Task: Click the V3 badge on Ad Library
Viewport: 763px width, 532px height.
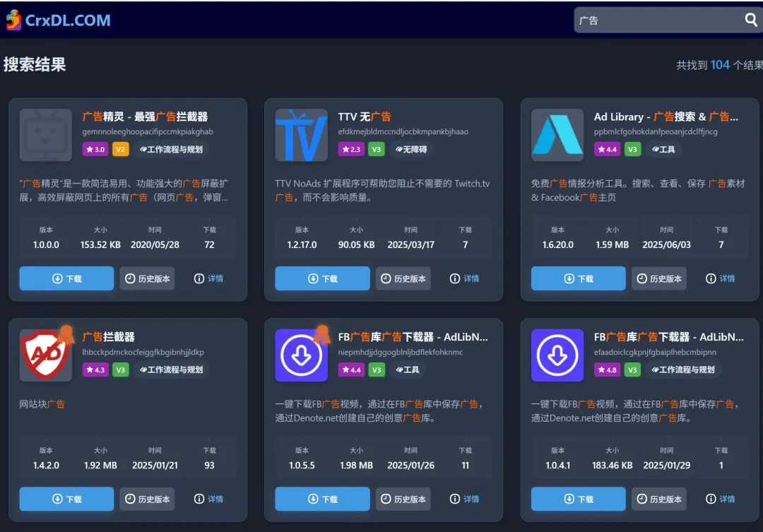Action: (632, 150)
